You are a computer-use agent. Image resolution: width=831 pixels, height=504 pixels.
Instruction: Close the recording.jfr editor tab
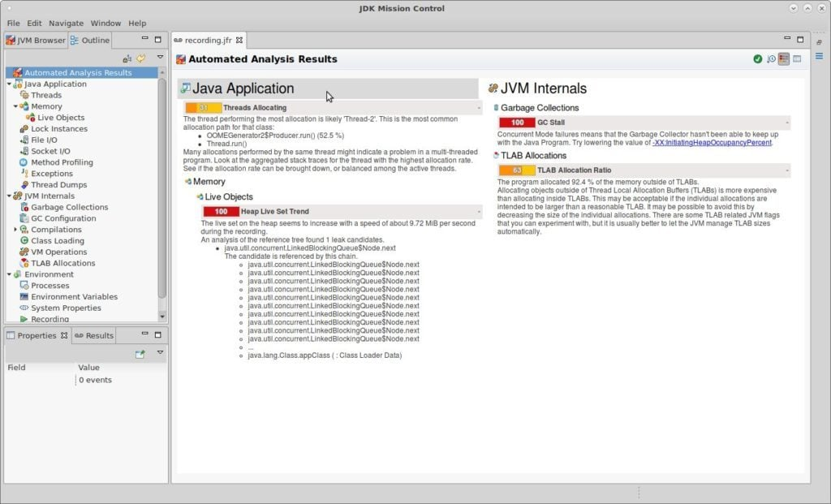coord(239,40)
